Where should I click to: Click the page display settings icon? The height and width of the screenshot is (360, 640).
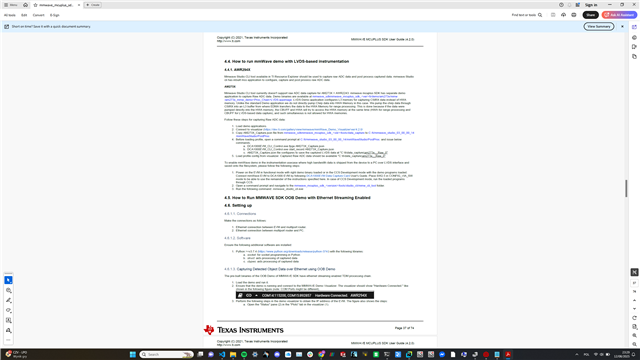[634, 327]
